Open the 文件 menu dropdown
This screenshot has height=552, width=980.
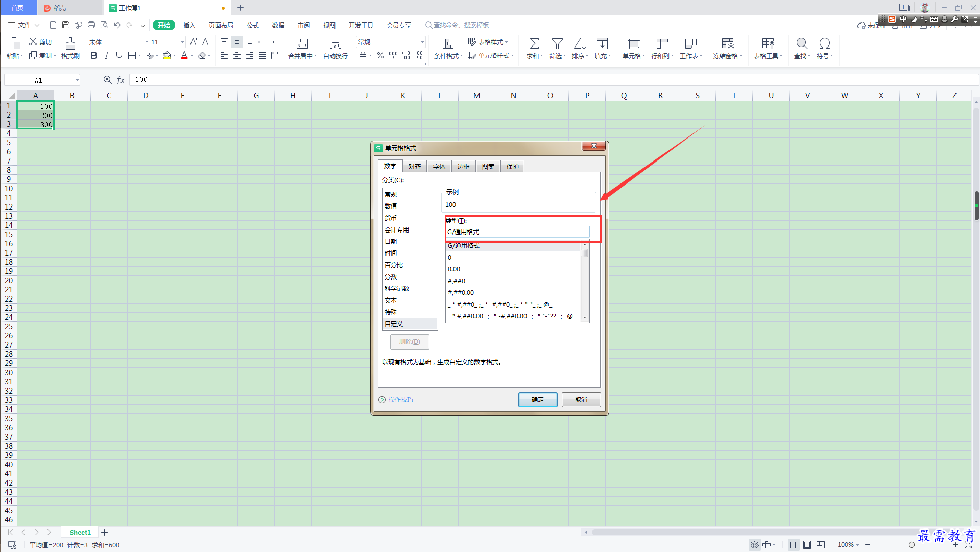point(23,25)
